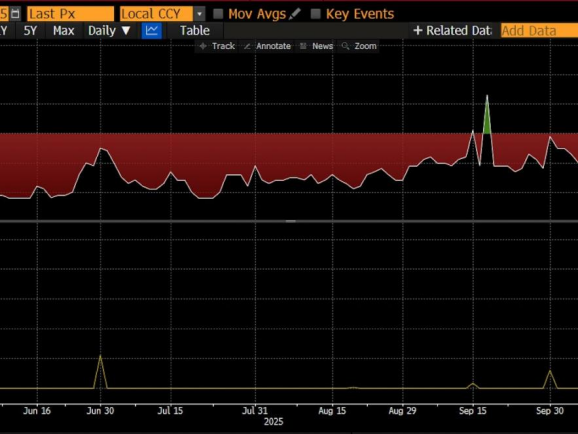Click the Aug 15 axis label
This screenshot has width=578, height=434.
[332, 411]
